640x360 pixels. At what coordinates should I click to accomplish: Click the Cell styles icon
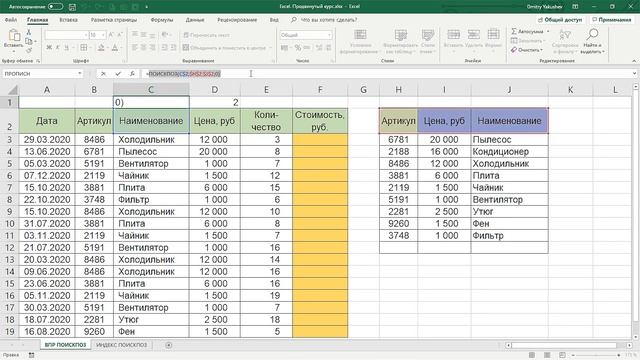[x=428, y=36]
